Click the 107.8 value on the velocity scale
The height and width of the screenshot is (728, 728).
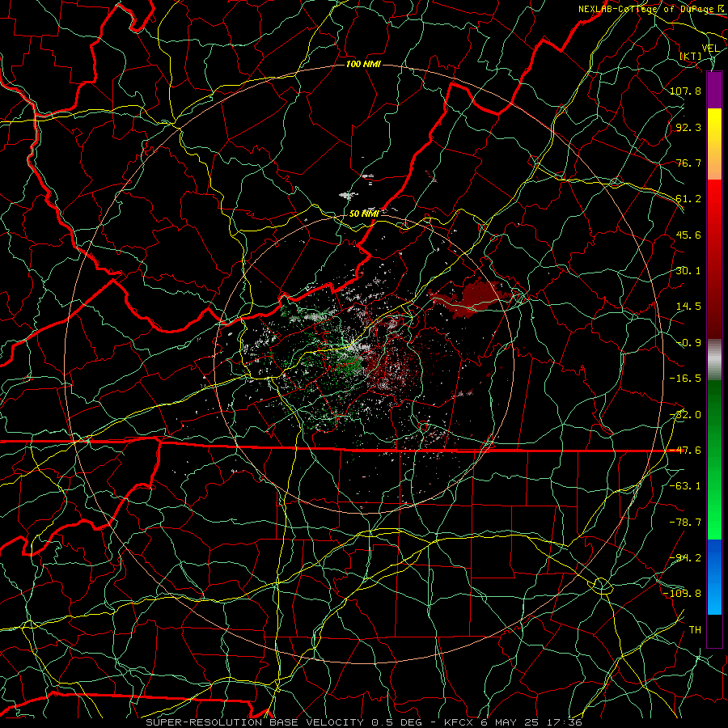pyautogui.click(x=685, y=91)
